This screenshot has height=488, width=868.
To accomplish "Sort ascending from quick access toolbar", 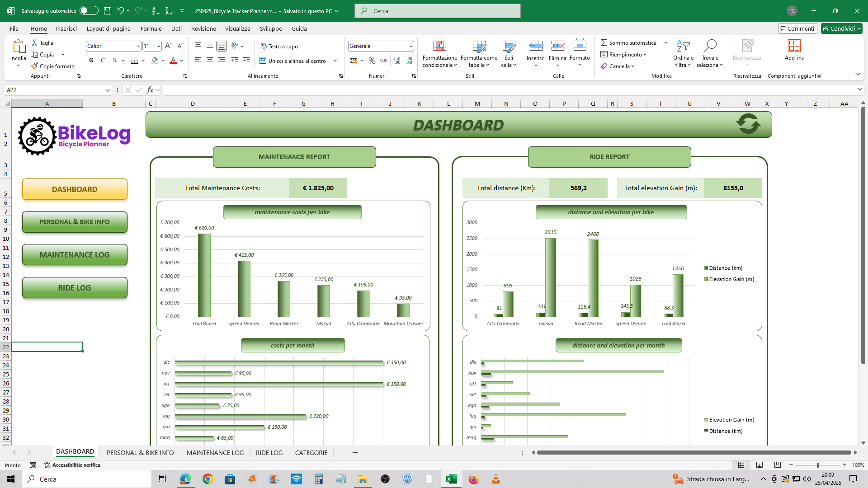I will tap(156, 11).
